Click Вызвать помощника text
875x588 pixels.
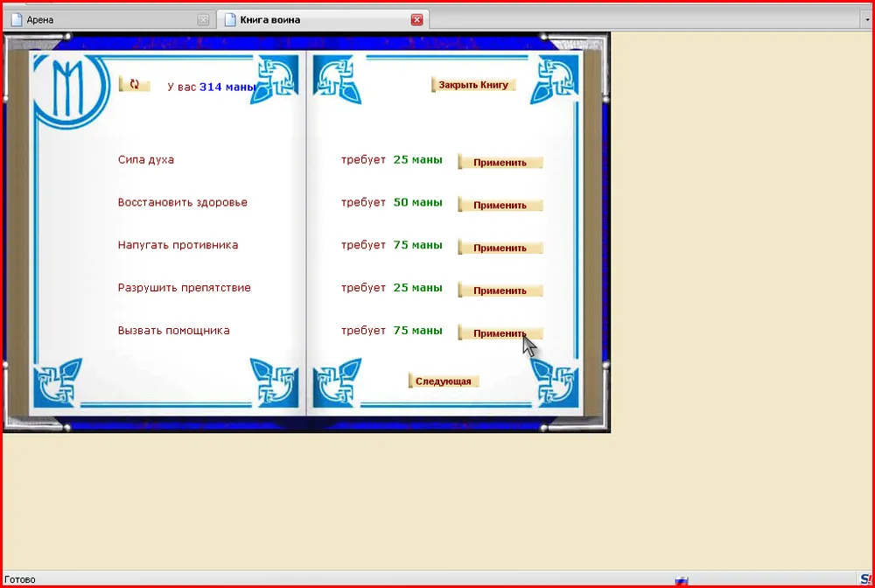[173, 330]
